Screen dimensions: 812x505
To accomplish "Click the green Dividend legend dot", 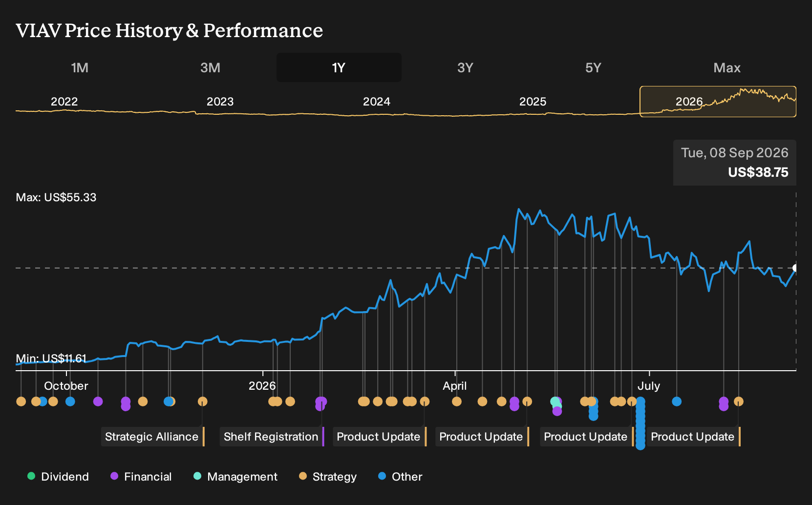I will point(31,476).
